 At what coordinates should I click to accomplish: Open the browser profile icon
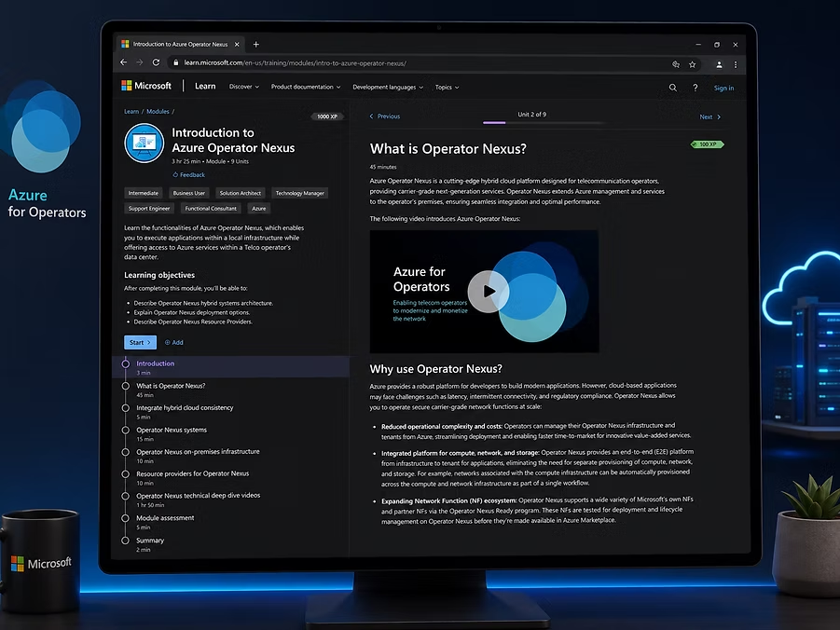719,64
